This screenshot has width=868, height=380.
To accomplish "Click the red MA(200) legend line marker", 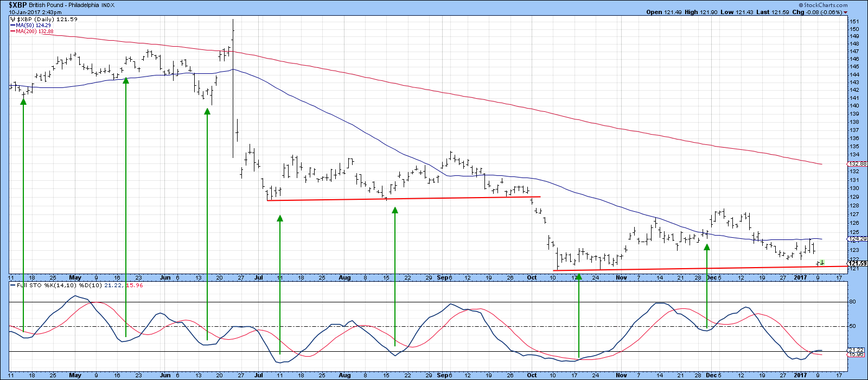I will coord(12,31).
